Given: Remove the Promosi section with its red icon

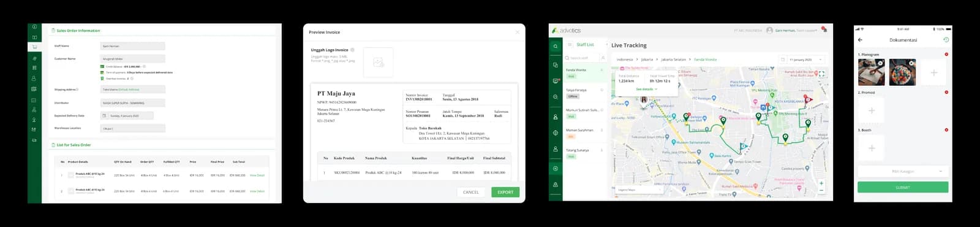Looking at the screenshot, I should pyautogui.click(x=946, y=93).
